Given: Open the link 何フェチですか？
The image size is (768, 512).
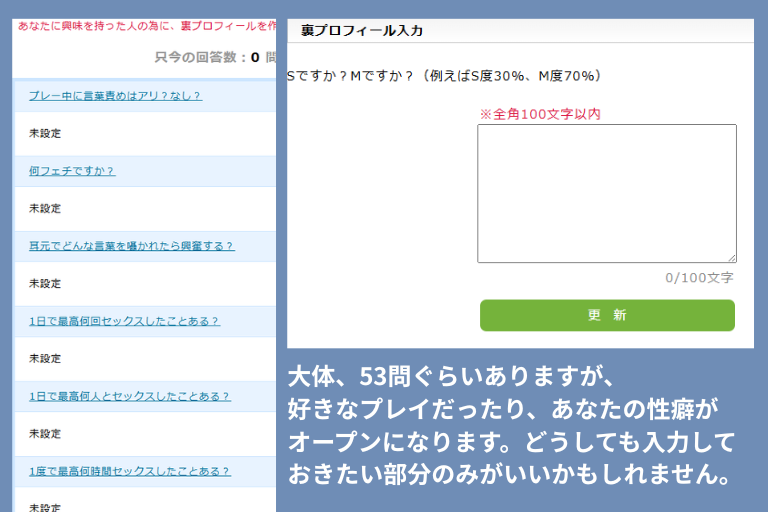Looking at the screenshot, I should tap(72, 171).
